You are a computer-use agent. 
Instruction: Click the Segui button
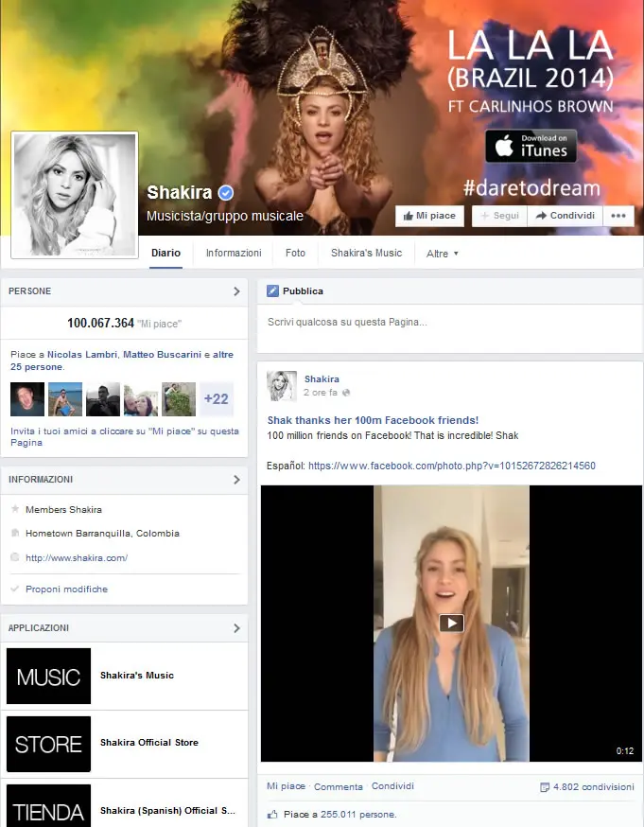[499, 216]
